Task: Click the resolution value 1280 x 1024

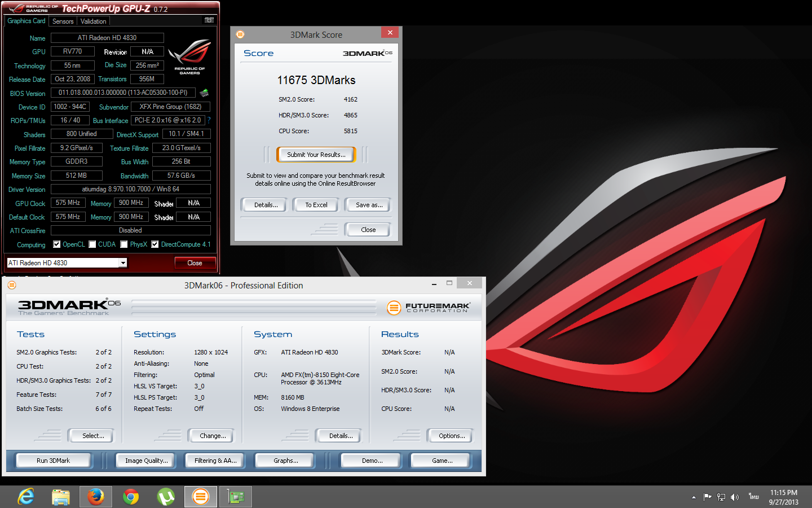Action: click(211, 352)
